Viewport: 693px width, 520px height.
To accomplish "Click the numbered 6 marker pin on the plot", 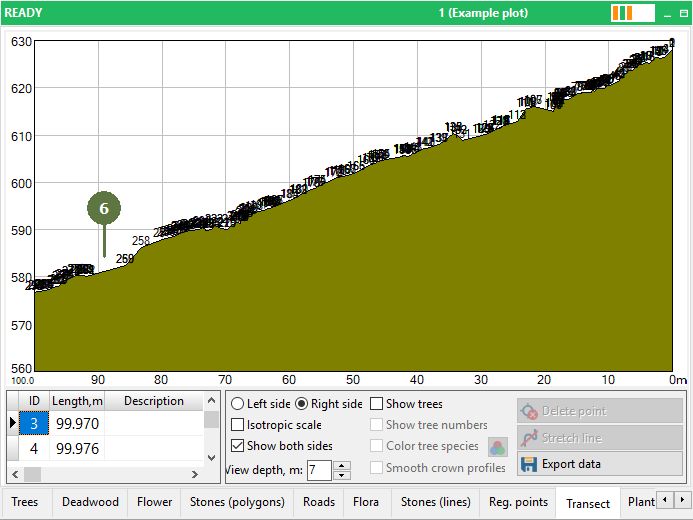I will pos(104,209).
